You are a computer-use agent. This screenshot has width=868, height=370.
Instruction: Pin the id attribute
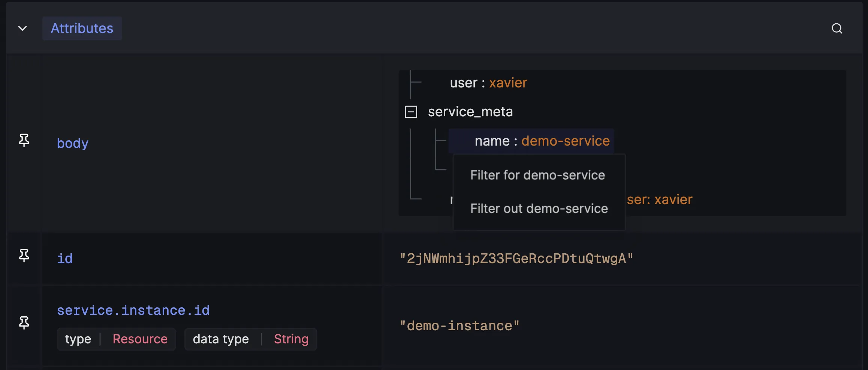pyautogui.click(x=24, y=256)
